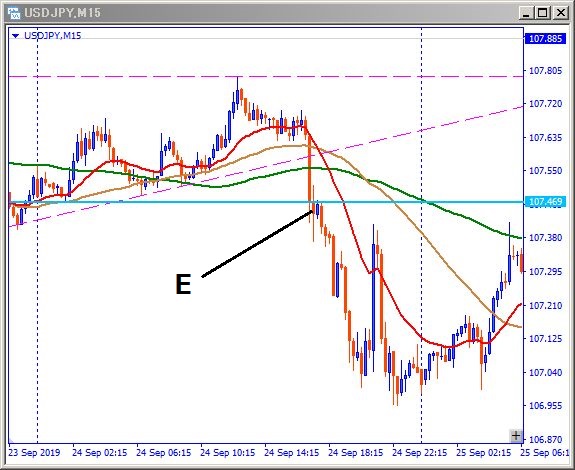Click the 106.870 price scale value
This screenshot has width=575, height=470.
click(x=545, y=439)
